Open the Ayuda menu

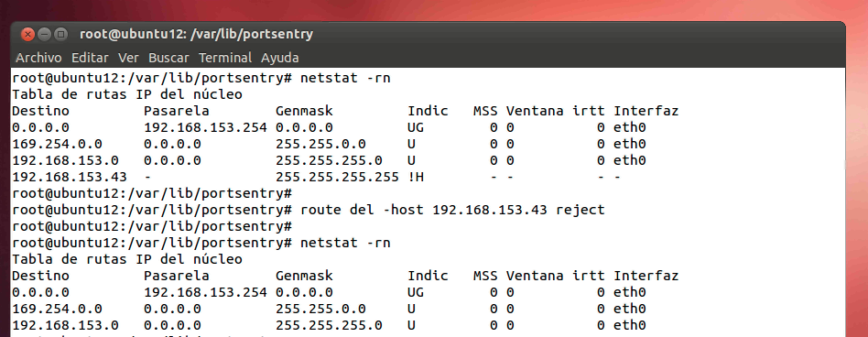point(279,58)
